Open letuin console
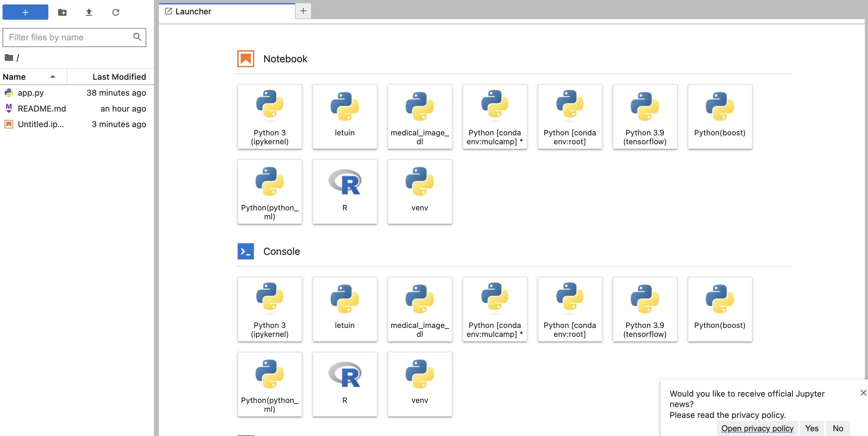Screen dimensions: 868x436 345,309
